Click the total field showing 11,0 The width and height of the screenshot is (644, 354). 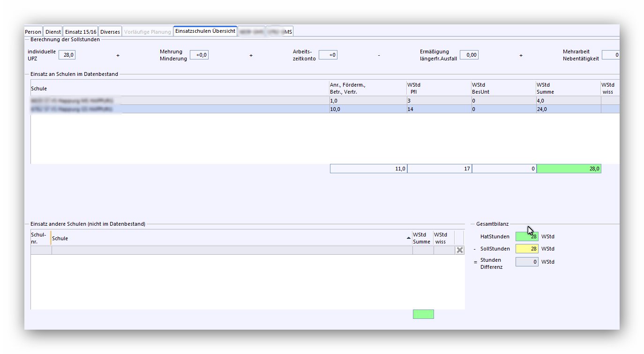[368, 169]
